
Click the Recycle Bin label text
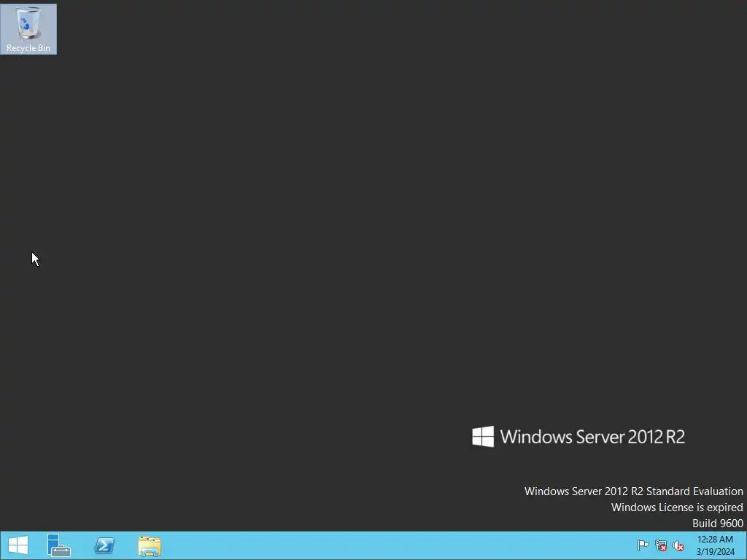28,48
